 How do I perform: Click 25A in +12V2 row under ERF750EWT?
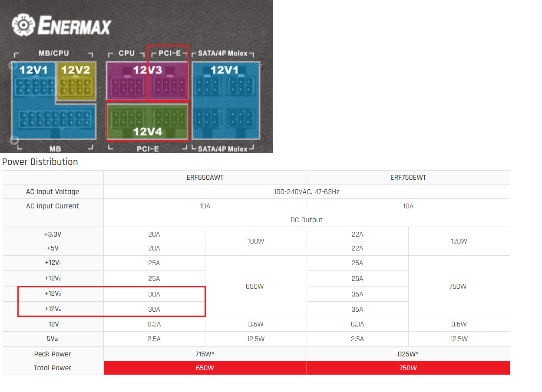pyautogui.click(x=357, y=279)
